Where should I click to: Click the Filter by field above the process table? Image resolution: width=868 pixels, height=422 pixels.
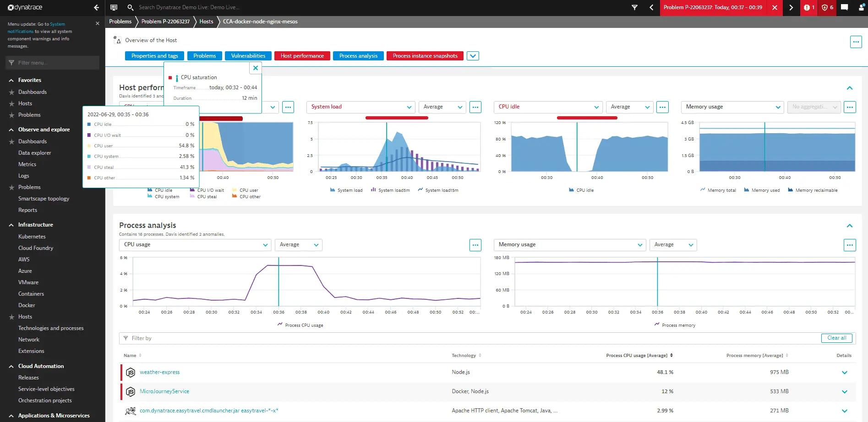pyautogui.click(x=469, y=338)
